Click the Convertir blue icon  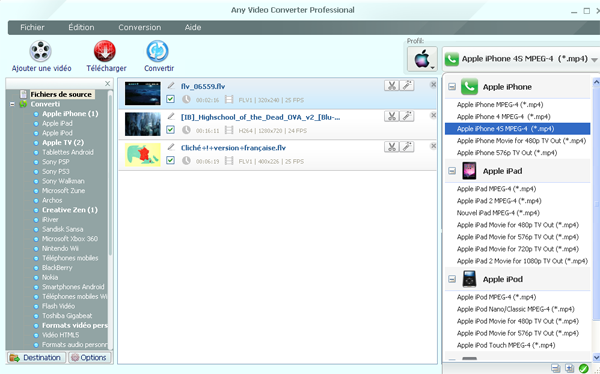click(x=157, y=51)
